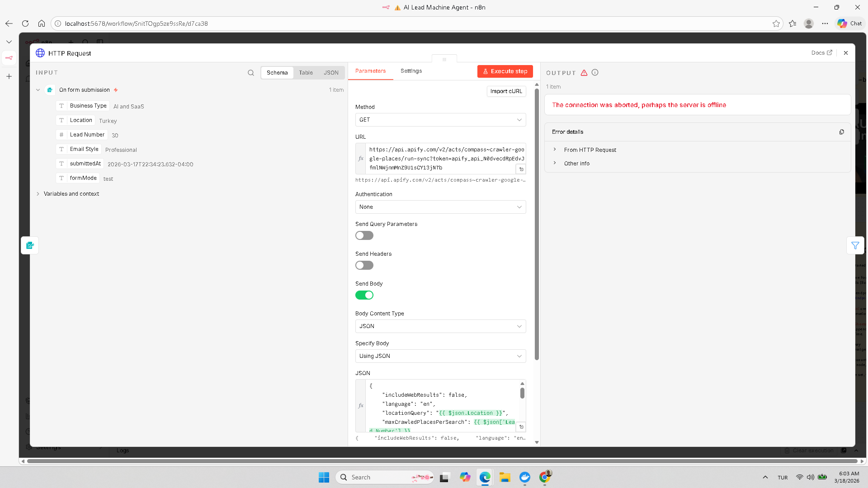Switch to the Settings tab
Viewport: 868px width, 488px height.
(411, 71)
